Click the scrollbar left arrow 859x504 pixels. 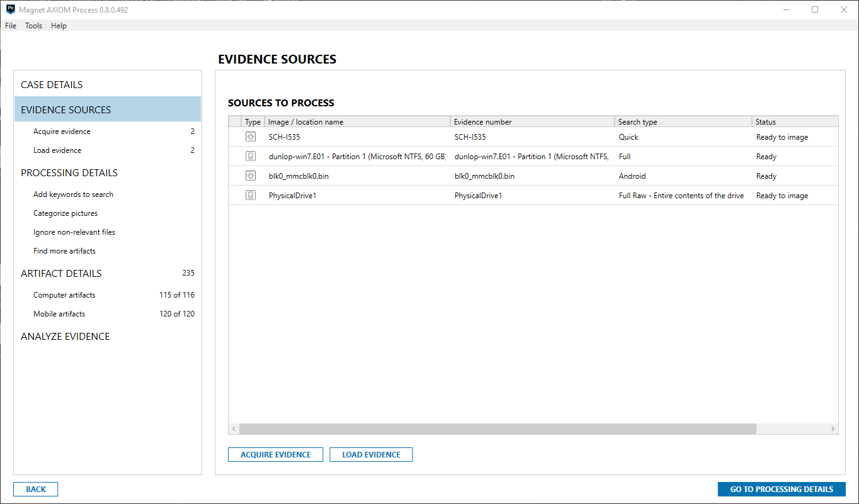click(234, 428)
